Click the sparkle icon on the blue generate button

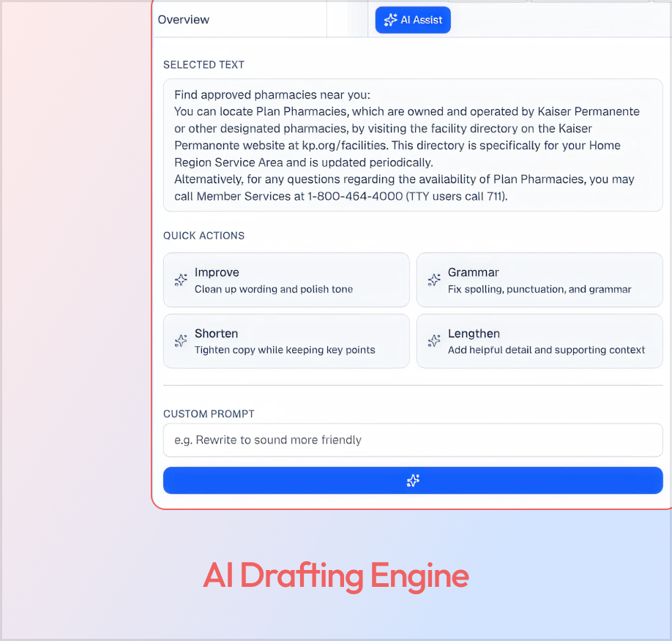[x=412, y=481]
